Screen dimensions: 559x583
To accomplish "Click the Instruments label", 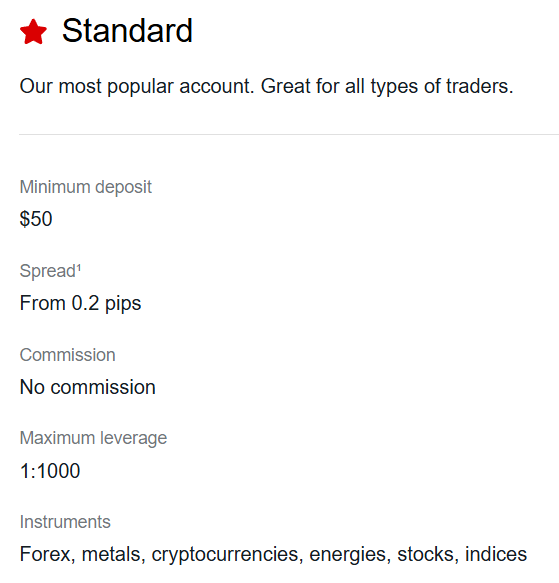I will click(65, 522).
